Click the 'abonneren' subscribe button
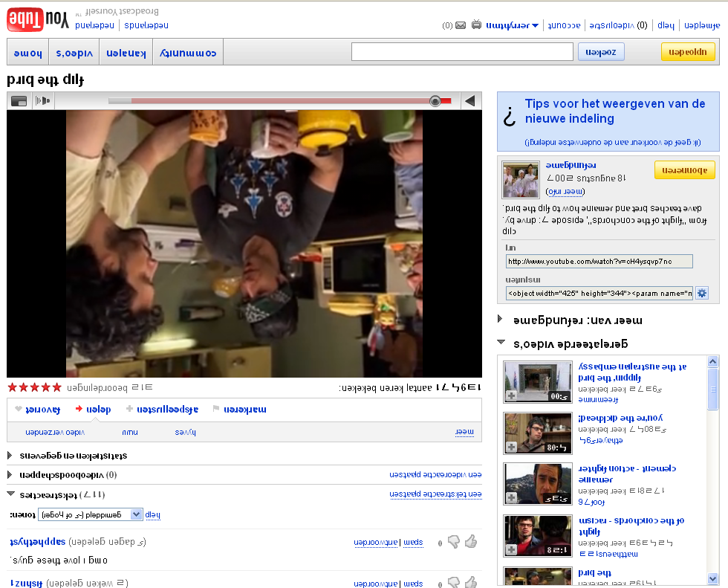 [684, 170]
